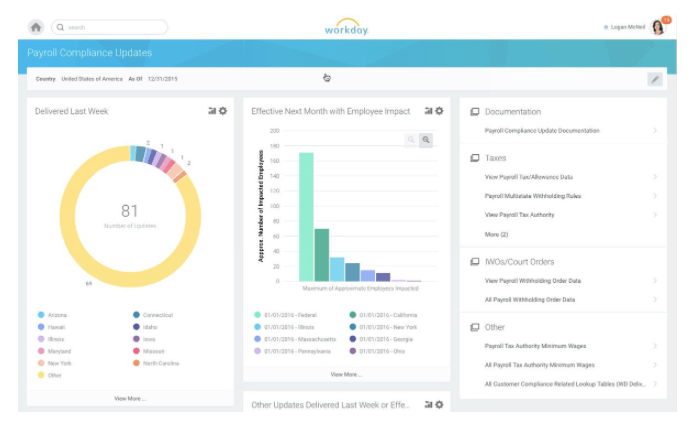Go to the Workday home icon
This screenshot has width=697, height=425.
[x=36, y=27]
